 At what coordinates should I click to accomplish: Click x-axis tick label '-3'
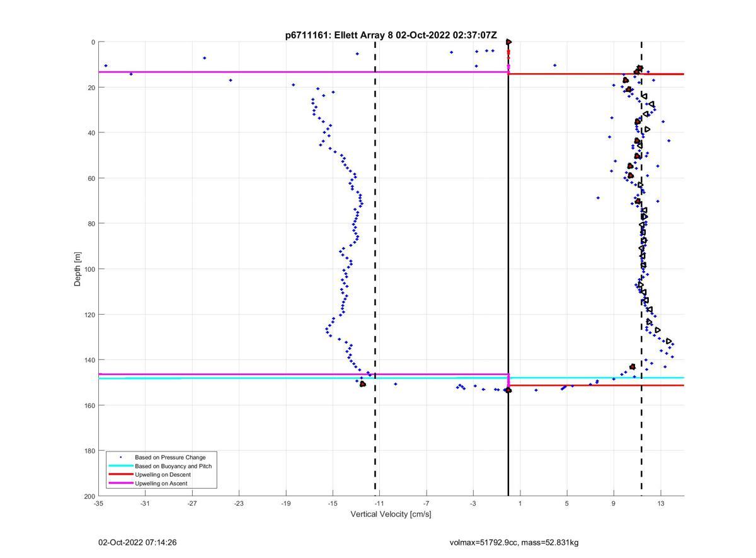coord(473,503)
